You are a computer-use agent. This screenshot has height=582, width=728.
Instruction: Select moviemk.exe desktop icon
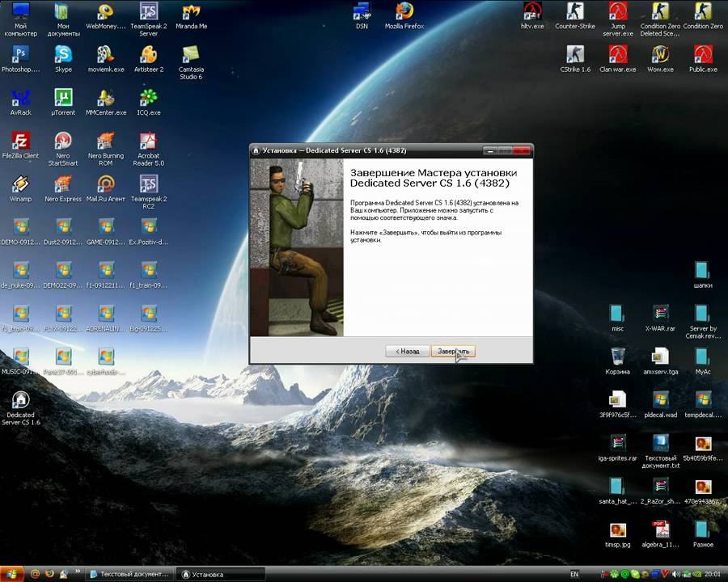point(106,59)
